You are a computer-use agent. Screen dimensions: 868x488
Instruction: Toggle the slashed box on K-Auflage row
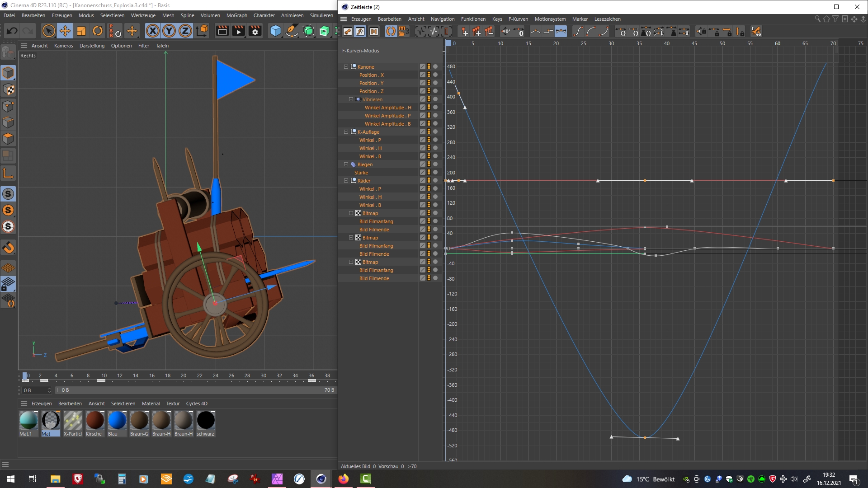[x=422, y=132]
